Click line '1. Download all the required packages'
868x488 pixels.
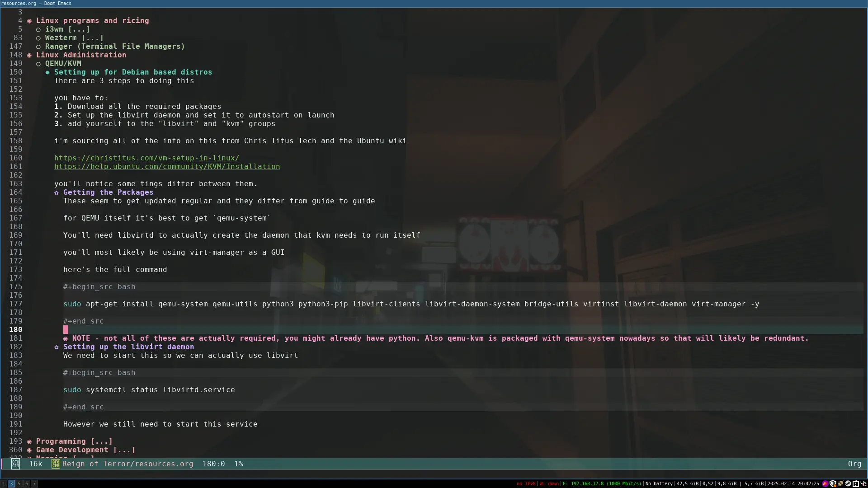pyautogui.click(x=137, y=107)
